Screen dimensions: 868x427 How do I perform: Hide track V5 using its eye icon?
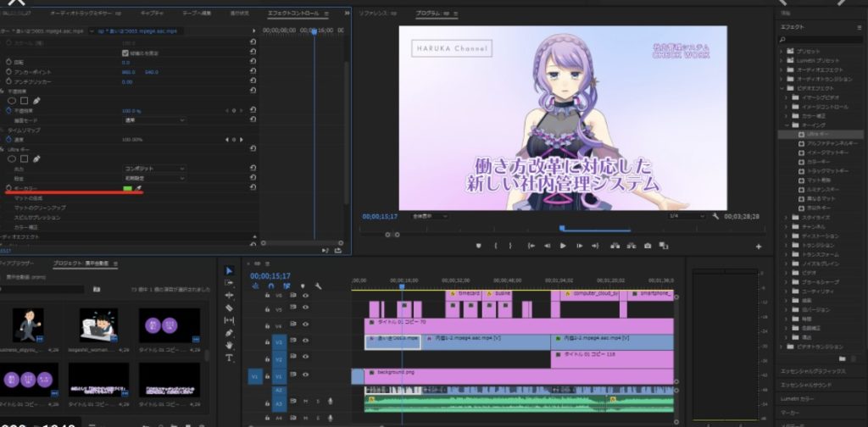coord(305,308)
